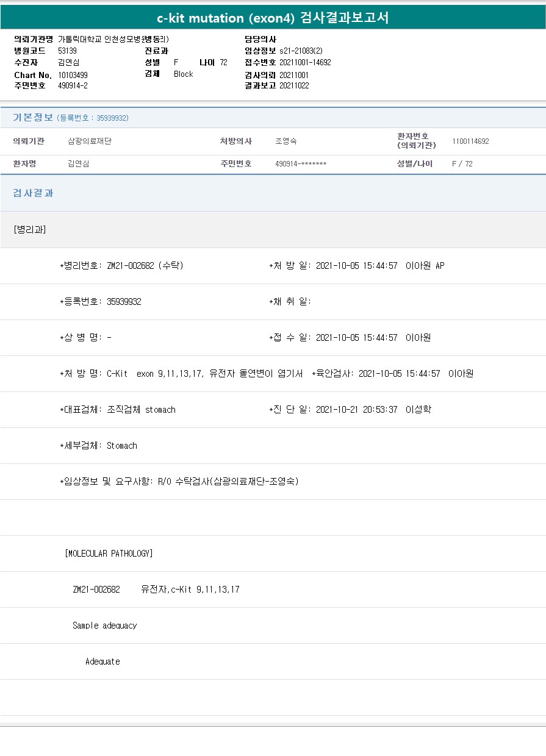Click the 기본정보 section heading
Screen dimensions: 546x756
pyautogui.click(x=33, y=118)
